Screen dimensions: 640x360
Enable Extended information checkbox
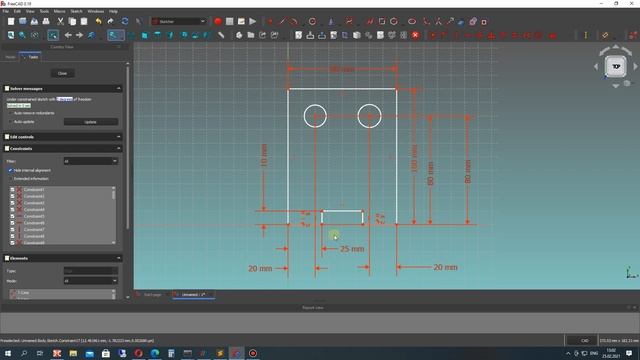(x=11, y=179)
